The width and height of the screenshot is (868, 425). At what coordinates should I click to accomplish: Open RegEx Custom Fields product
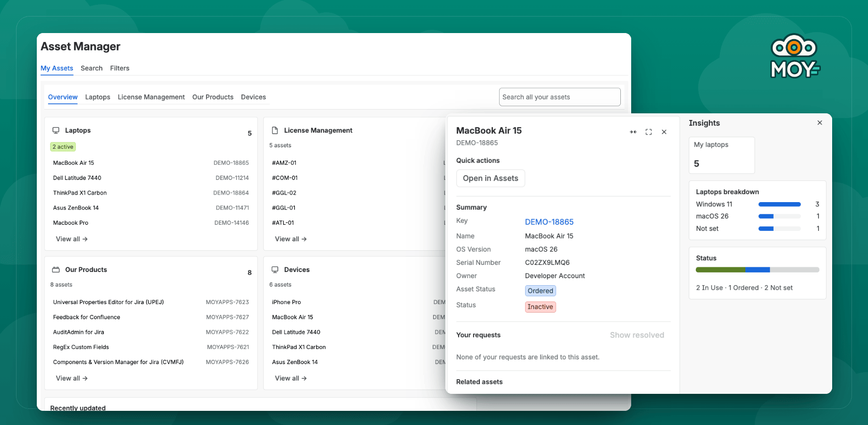pyautogui.click(x=151, y=347)
